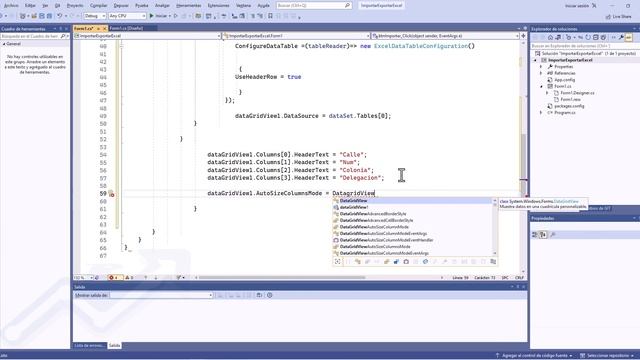
Task: Click the split editor plus icon
Action: pyautogui.click(x=523, y=36)
